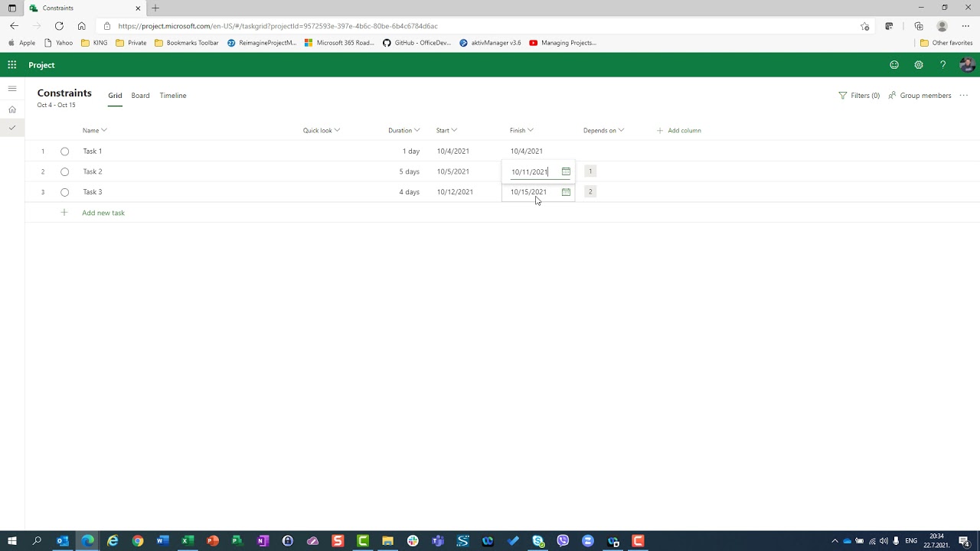Add this page to favorites star
Screen dimensions: 980x551
[864, 26]
